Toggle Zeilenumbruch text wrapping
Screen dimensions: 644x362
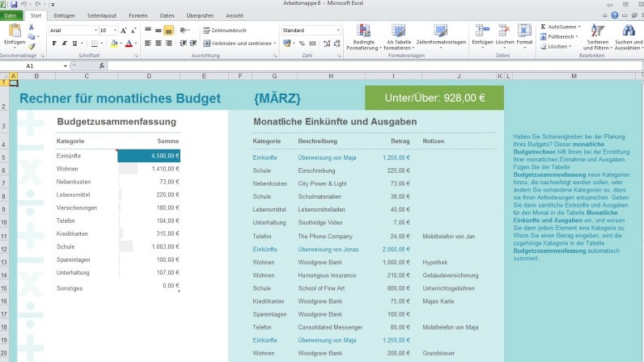225,31
